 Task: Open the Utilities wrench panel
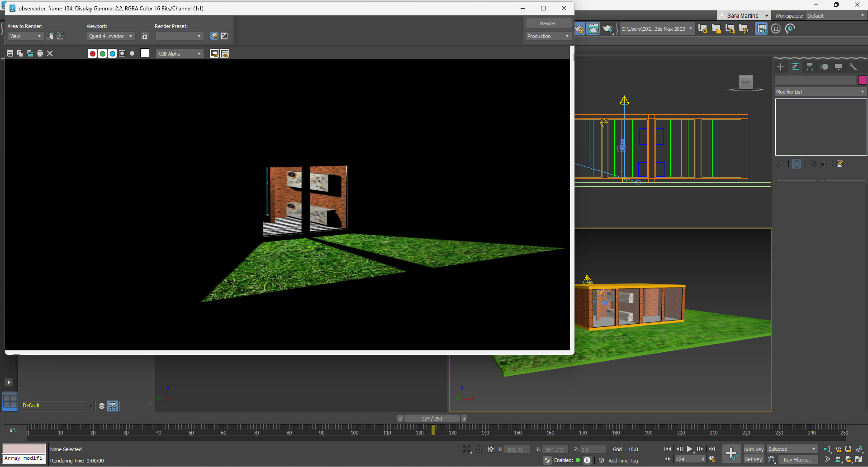(853, 67)
